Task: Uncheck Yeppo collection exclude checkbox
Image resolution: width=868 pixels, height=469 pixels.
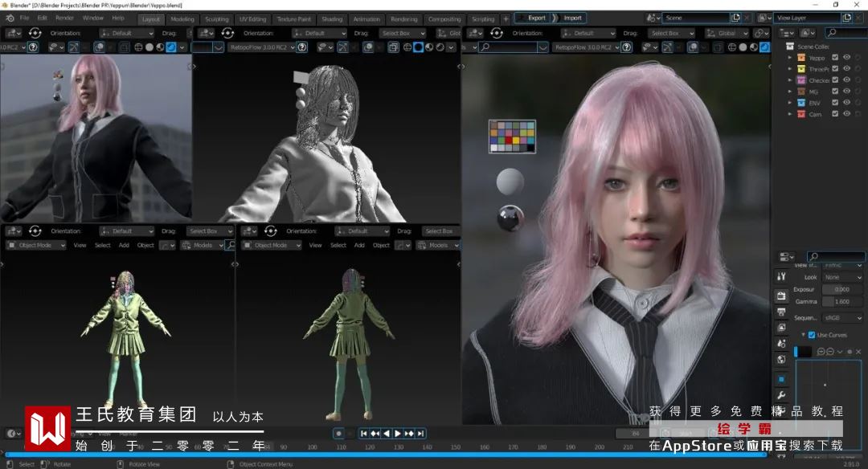Action: 835,58
